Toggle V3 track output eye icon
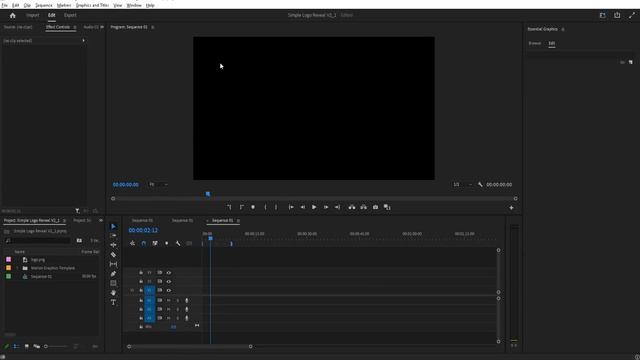 point(169,273)
